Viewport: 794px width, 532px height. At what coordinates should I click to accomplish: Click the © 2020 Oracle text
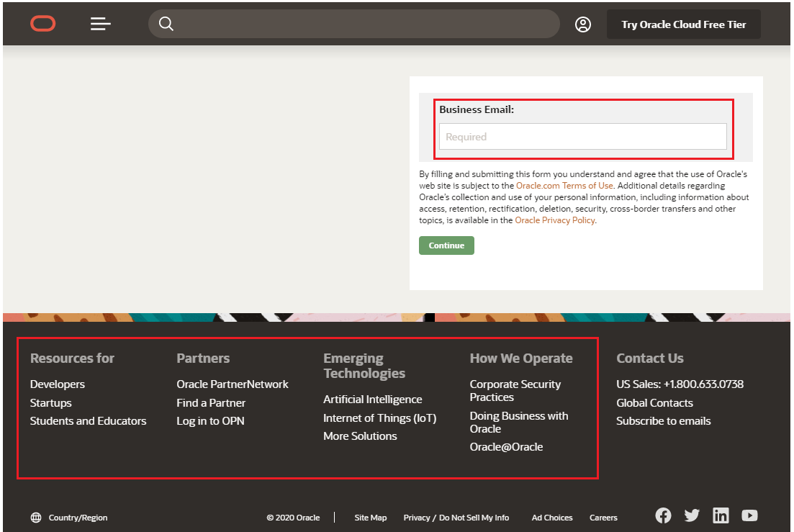click(293, 518)
